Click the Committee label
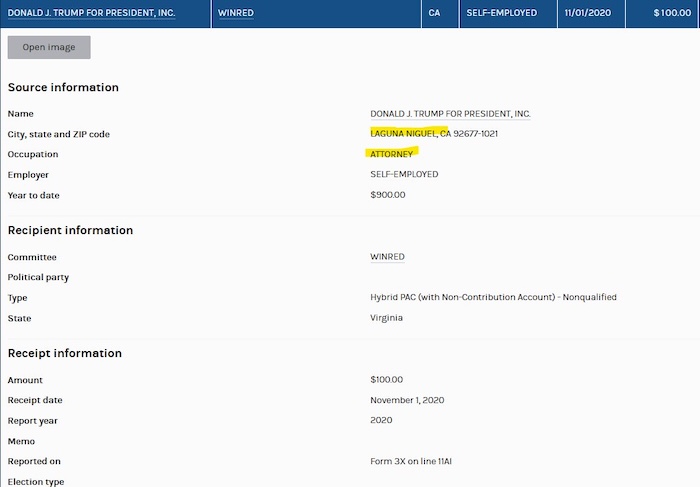The image size is (700, 487). pyautogui.click(x=32, y=257)
